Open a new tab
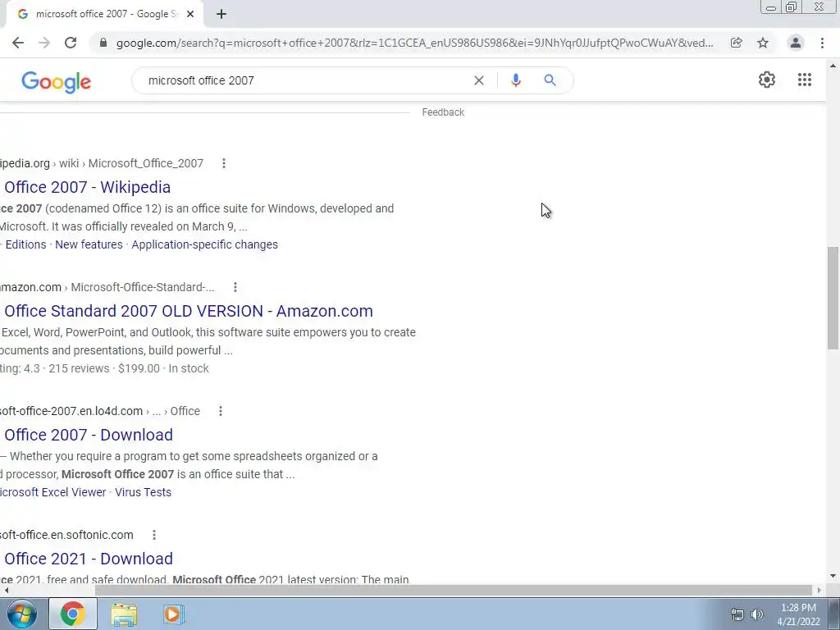 221,14
